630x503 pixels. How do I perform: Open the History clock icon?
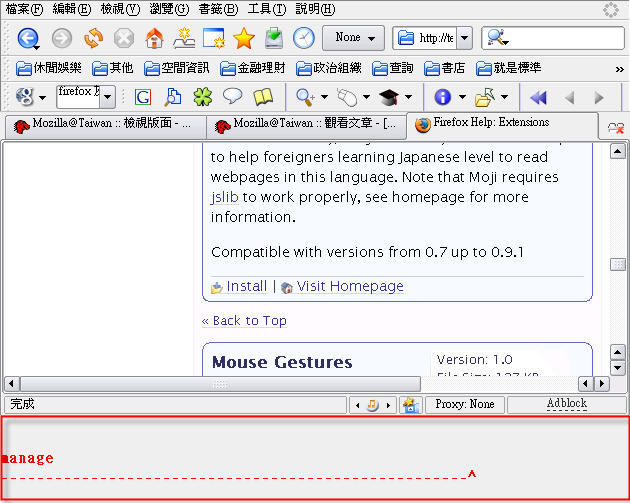pyautogui.click(x=303, y=39)
